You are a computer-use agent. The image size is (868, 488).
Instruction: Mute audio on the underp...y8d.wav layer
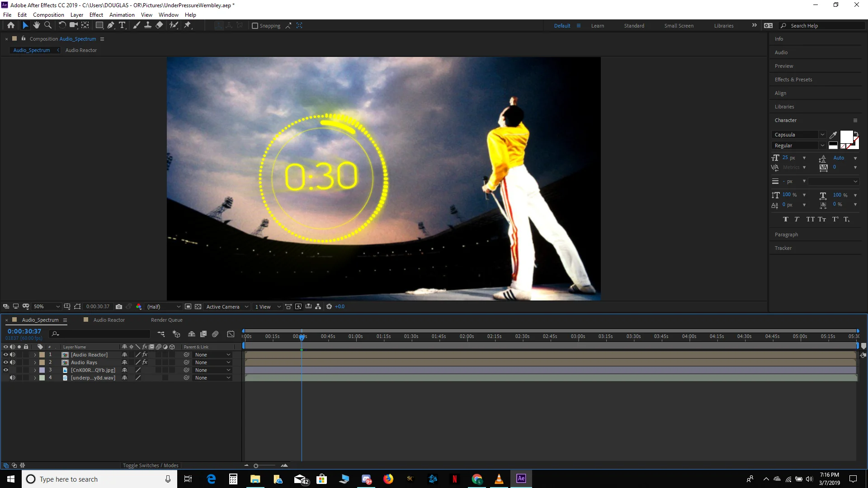click(13, 378)
